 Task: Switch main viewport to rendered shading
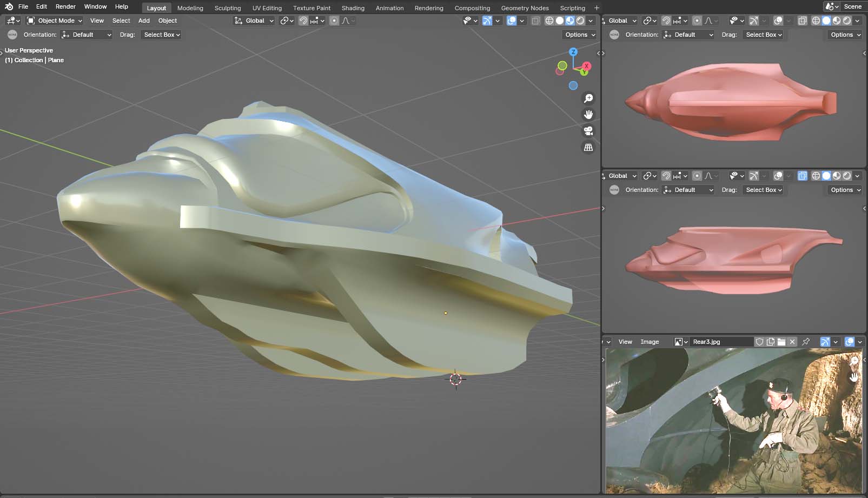coord(580,21)
